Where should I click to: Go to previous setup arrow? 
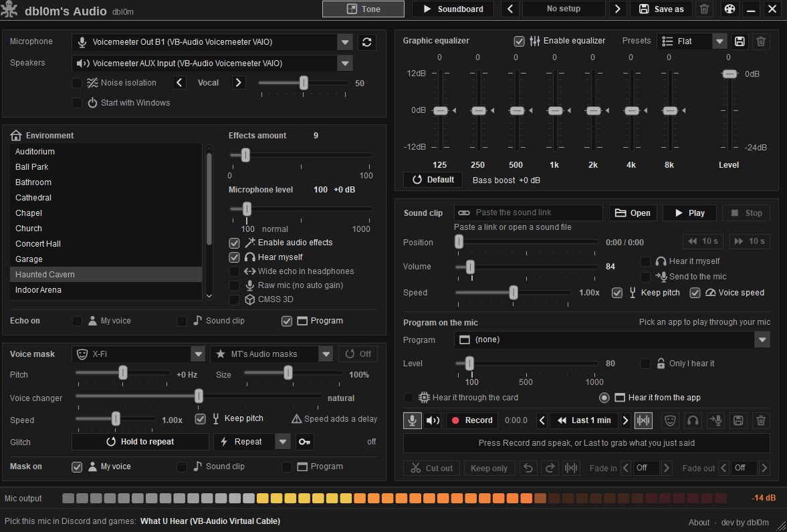click(x=510, y=9)
